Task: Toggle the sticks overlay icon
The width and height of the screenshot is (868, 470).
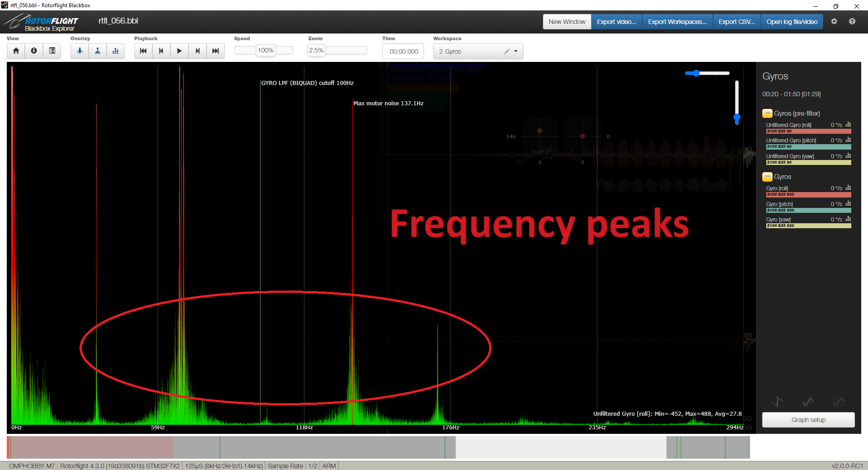Action: click(98, 51)
